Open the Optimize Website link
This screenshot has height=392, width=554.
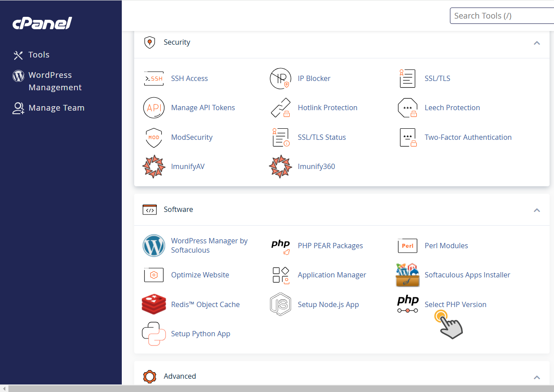(200, 275)
